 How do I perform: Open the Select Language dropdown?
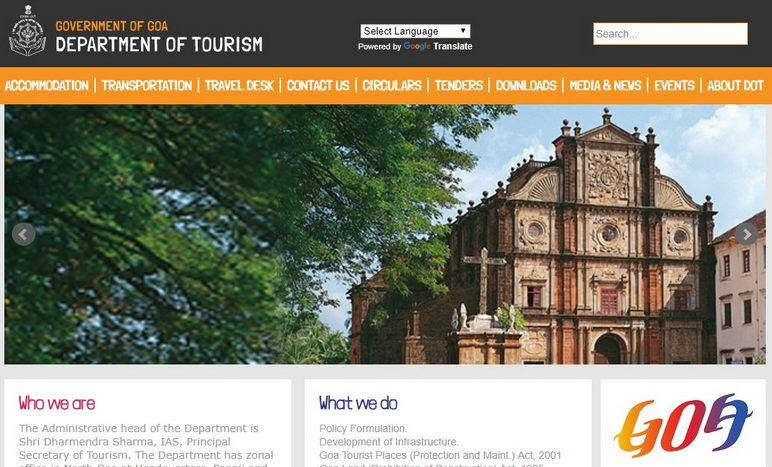(415, 31)
